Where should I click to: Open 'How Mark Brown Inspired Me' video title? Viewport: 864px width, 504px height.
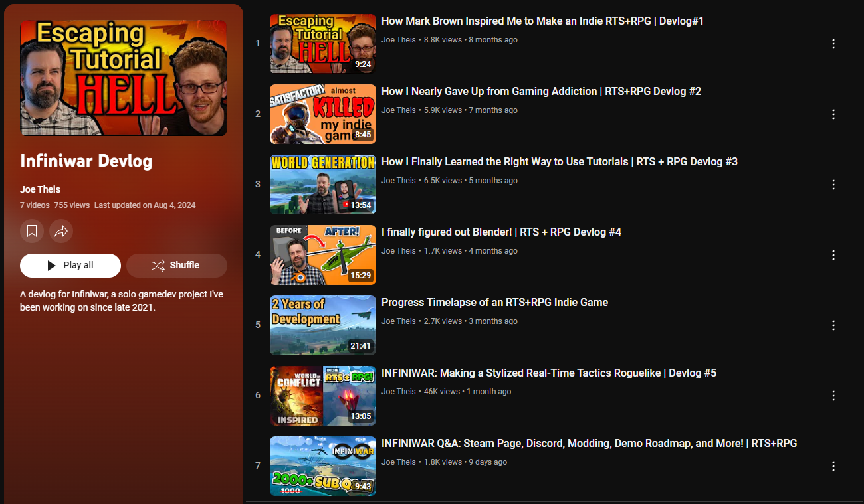[542, 21]
